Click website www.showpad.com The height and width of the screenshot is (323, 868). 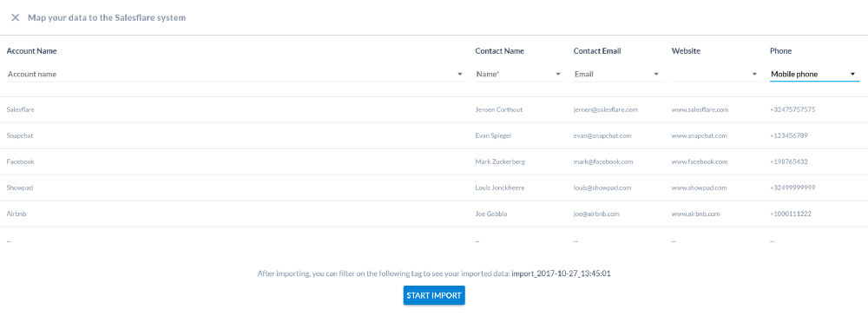click(699, 188)
